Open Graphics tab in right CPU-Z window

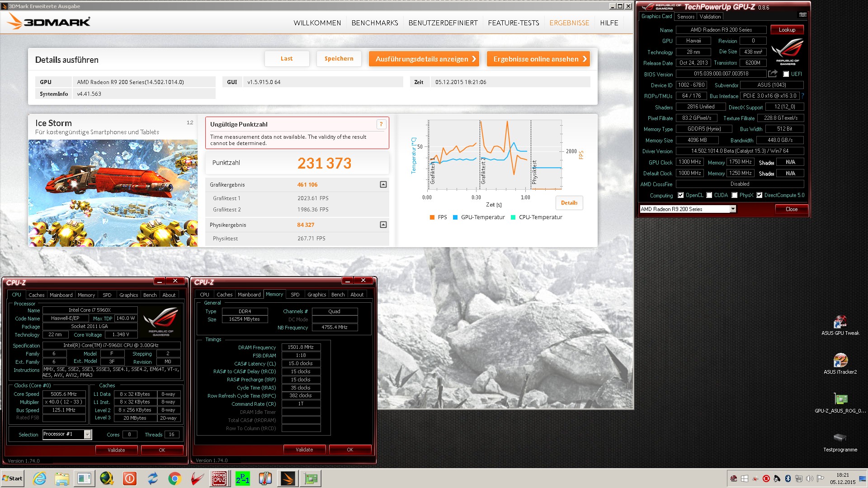point(316,294)
